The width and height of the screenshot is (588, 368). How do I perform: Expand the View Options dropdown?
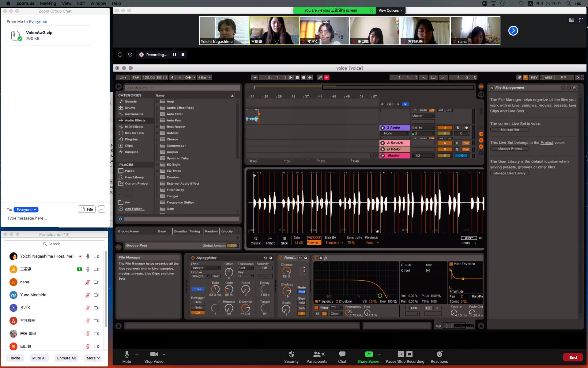tap(390, 10)
